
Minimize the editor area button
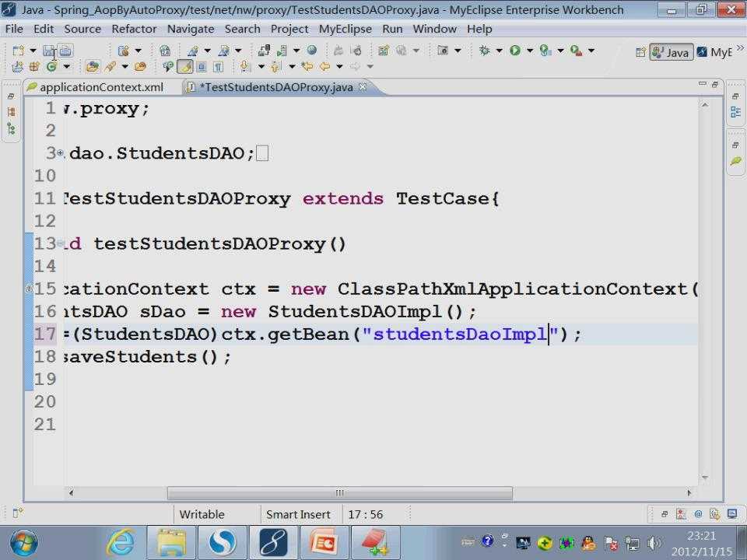[702, 84]
